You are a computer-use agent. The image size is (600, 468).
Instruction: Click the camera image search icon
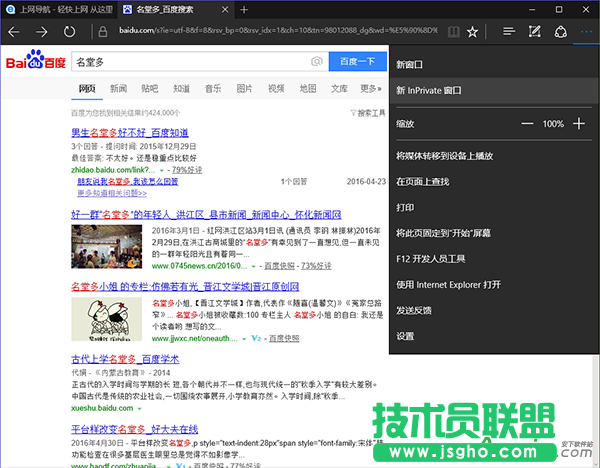(x=317, y=61)
